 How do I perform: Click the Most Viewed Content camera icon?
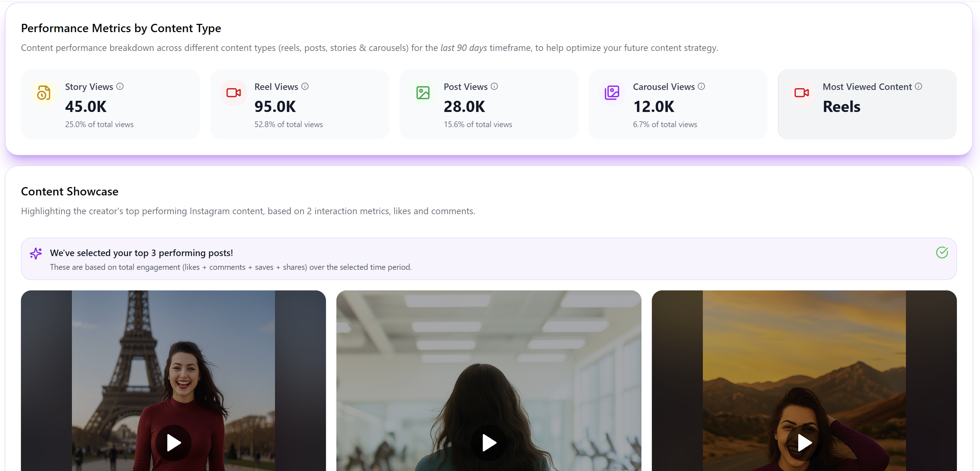pyautogui.click(x=801, y=92)
